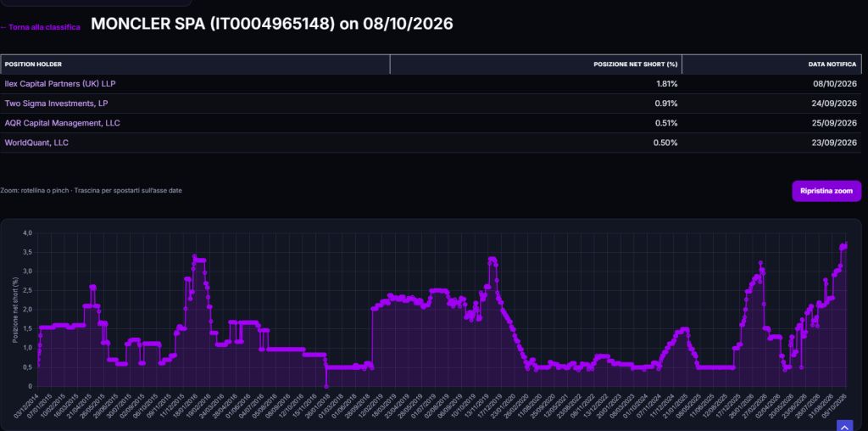Open Two Sigma Investments, LP holder
Screen dimensions: 868x431
56,103
